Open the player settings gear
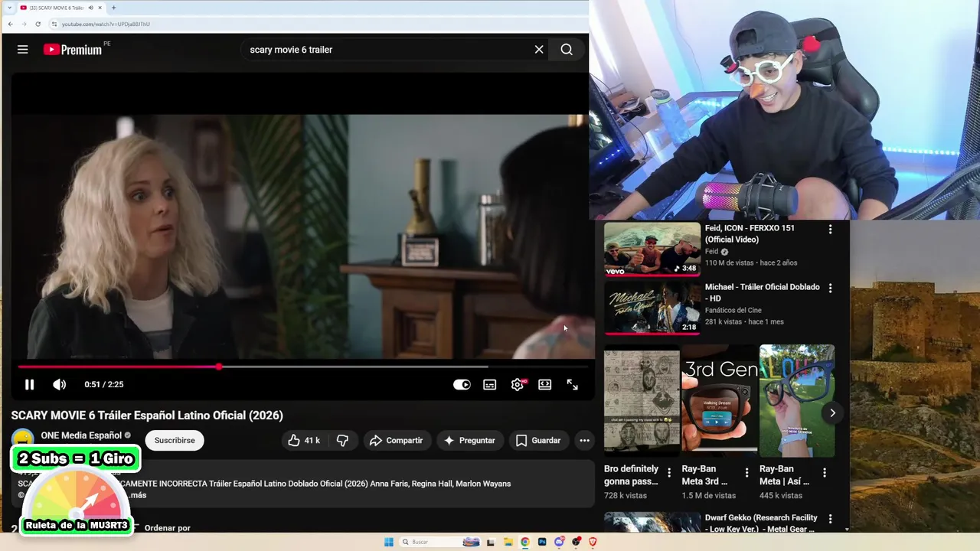Viewport: 980px width, 551px height. pyautogui.click(x=518, y=384)
